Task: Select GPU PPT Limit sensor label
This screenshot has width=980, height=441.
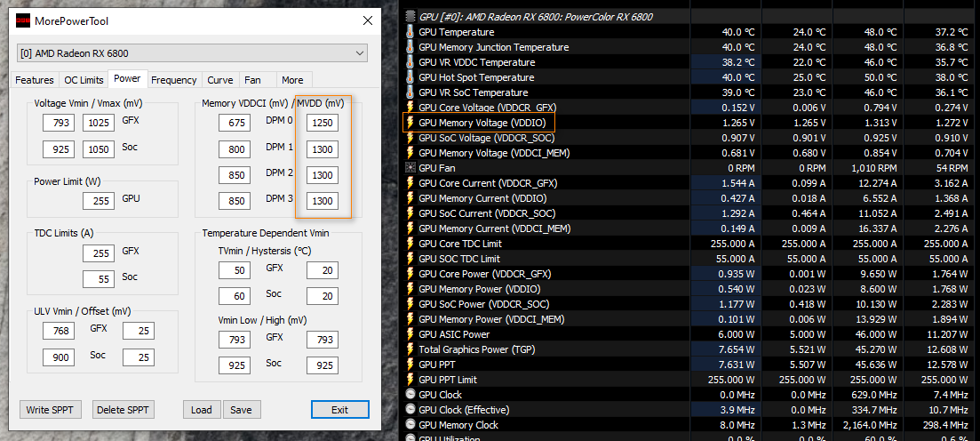Action: (448, 380)
